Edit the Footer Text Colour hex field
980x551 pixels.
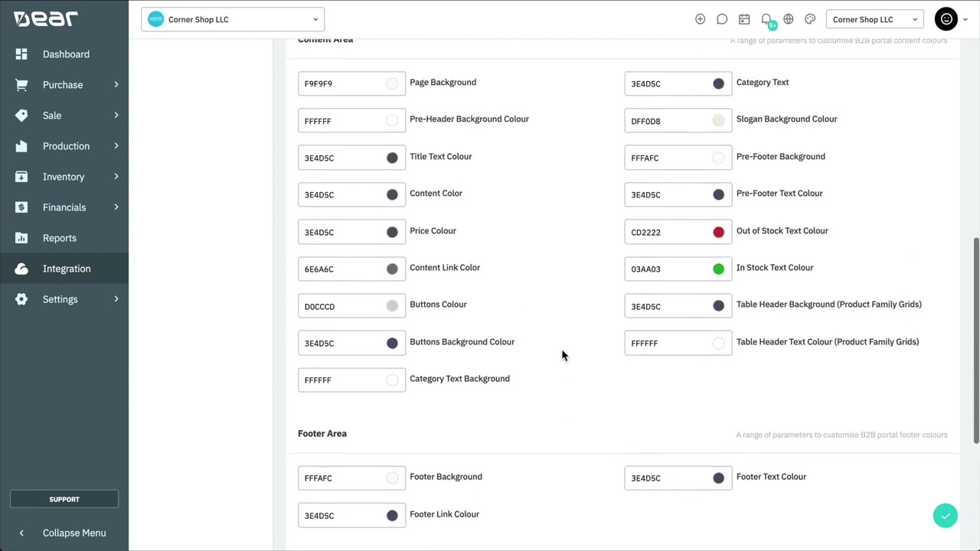coord(678,478)
